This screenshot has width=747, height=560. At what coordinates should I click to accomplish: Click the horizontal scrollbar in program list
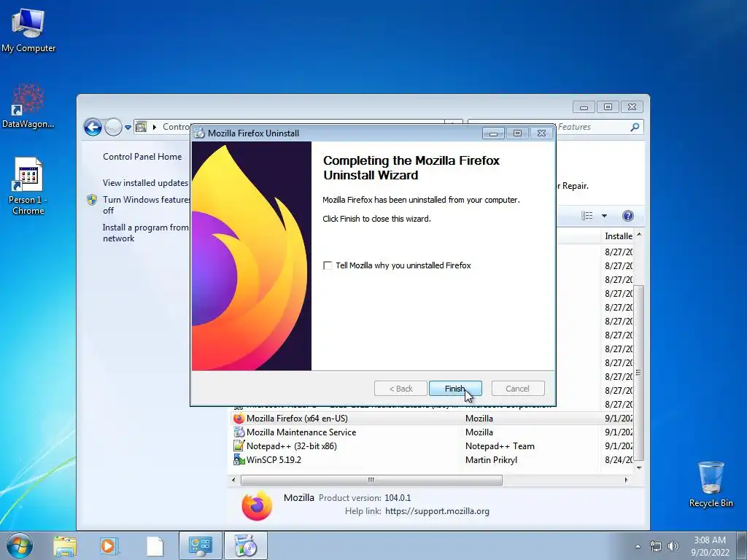pos(371,480)
